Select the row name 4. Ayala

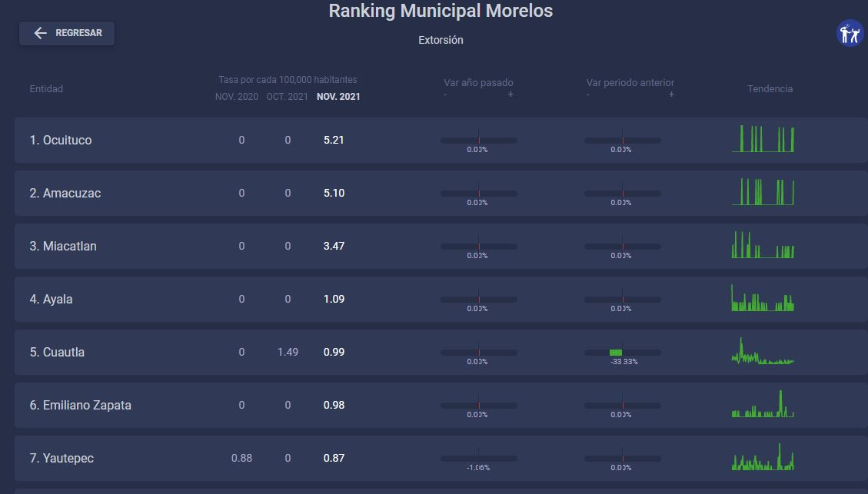(51, 300)
